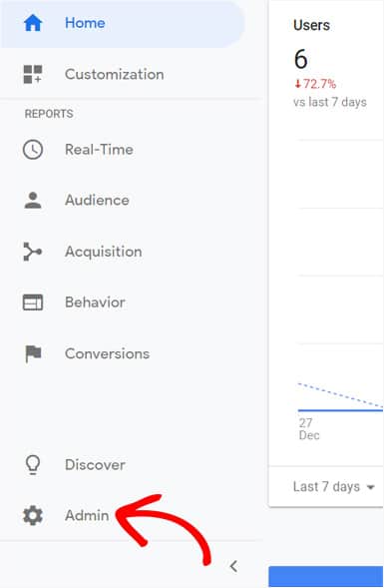Go to Admin settings label

(87, 516)
